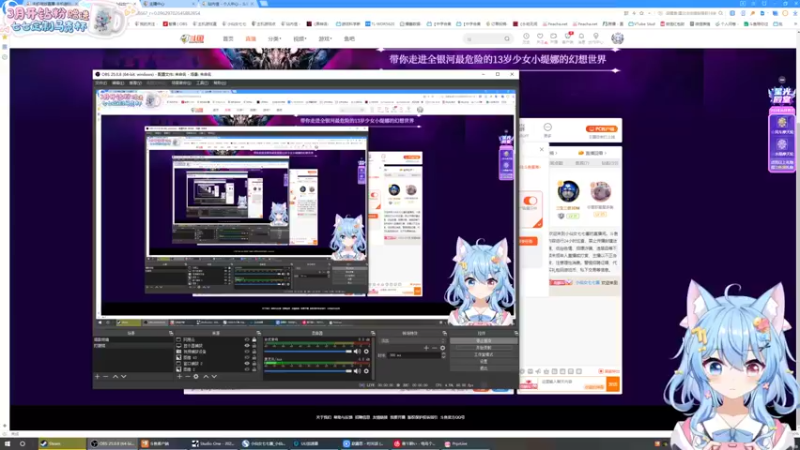Remove scene transition with minus icon
This screenshot has width=800, height=450.
tap(434, 348)
